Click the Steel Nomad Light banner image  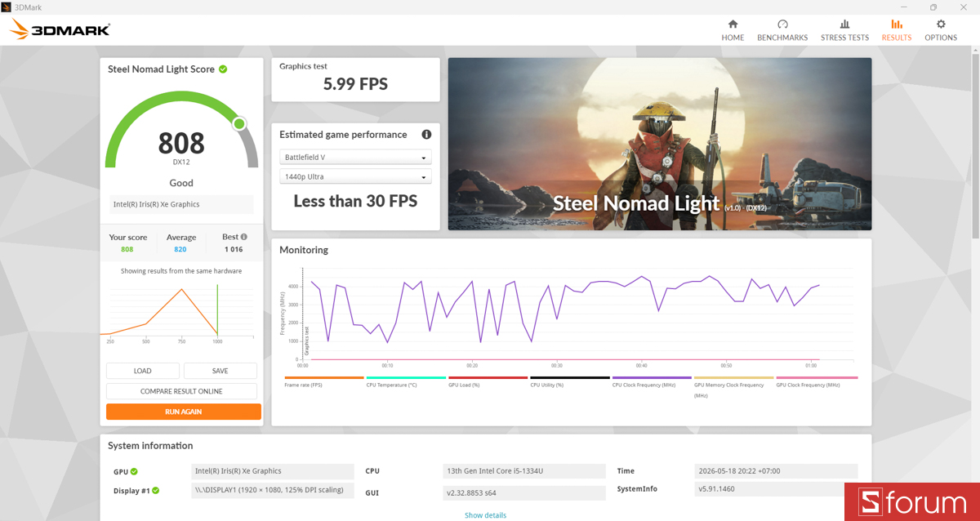point(660,144)
